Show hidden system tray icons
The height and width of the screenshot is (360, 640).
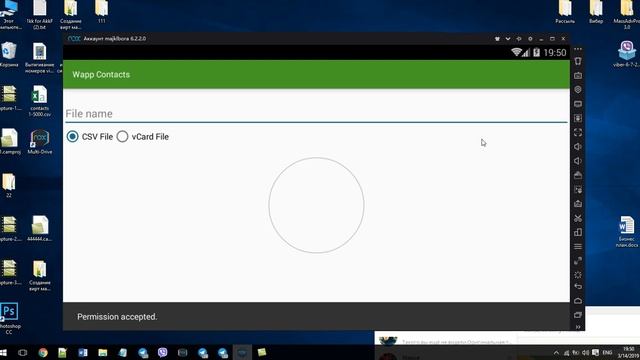556,353
